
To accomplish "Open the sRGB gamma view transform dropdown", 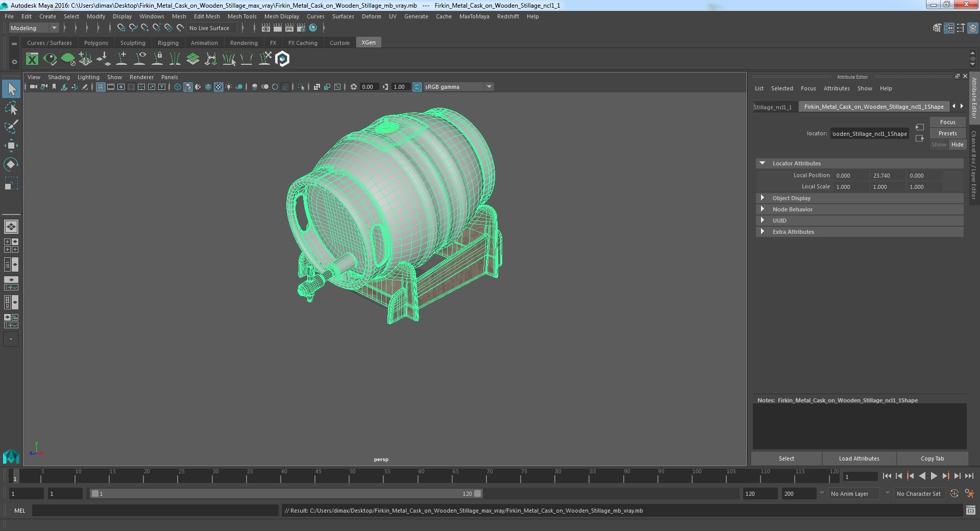I will (x=458, y=87).
